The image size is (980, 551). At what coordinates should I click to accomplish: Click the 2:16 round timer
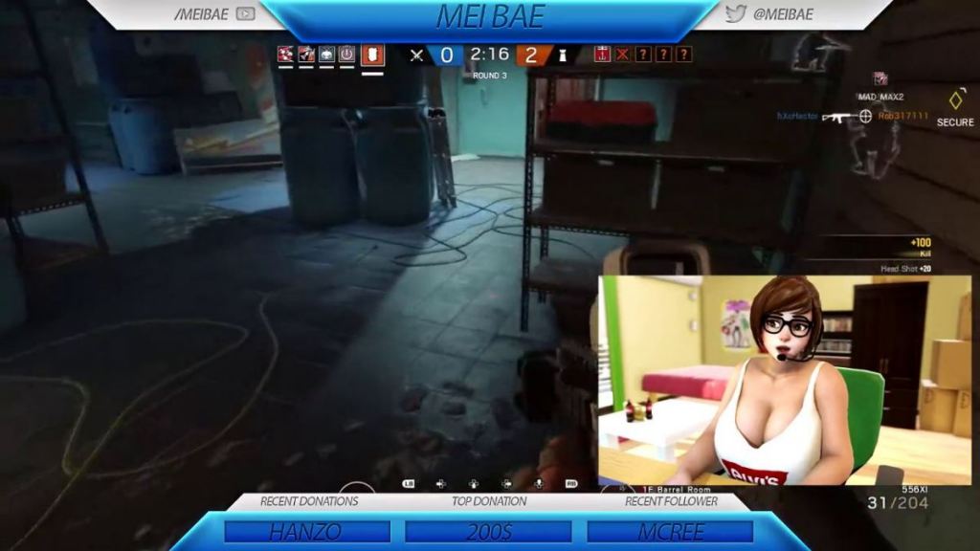(x=489, y=55)
